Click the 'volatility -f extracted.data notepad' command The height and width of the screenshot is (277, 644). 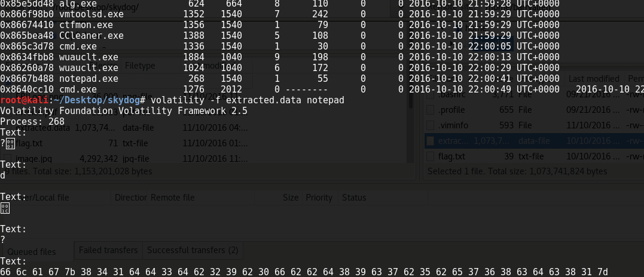click(248, 100)
